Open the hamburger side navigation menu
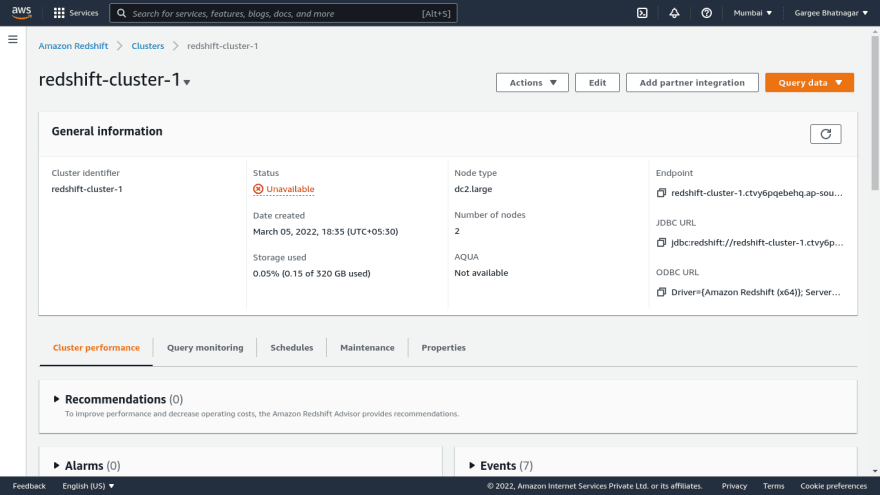880x495 pixels. [x=13, y=39]
